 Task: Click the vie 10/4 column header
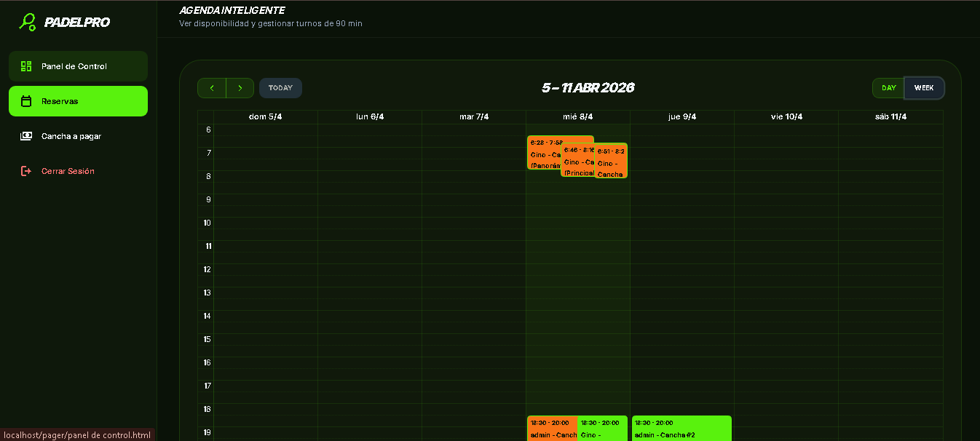pos(786,117)
